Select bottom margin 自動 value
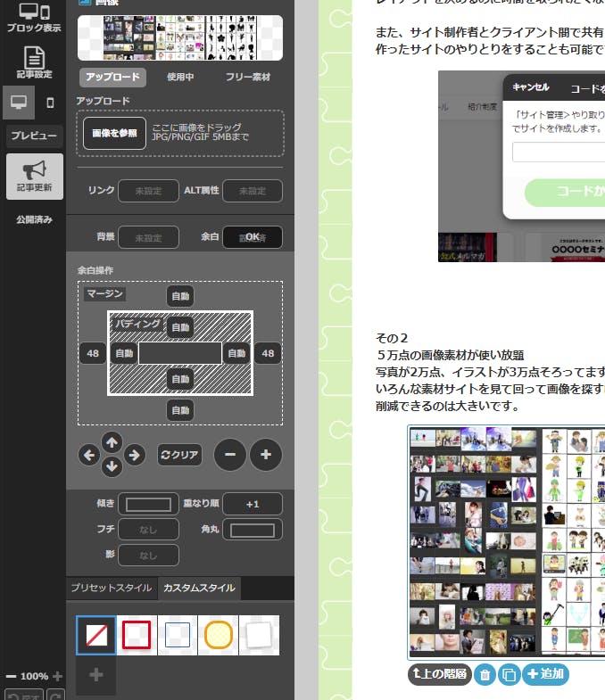This screenshot has width=605, height=700. click(x=180, y=410)
